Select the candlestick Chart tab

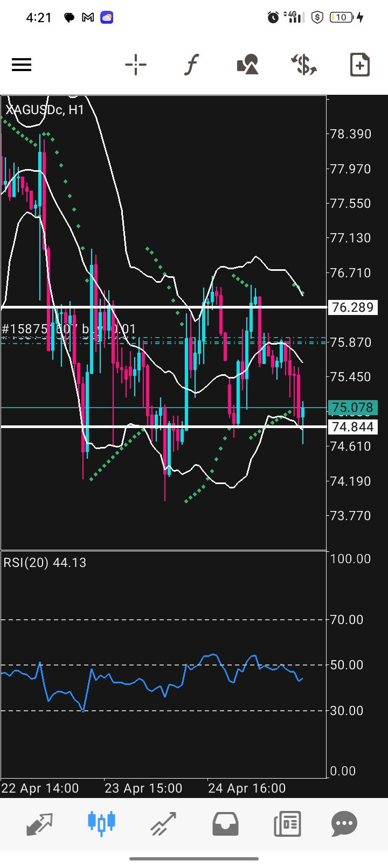(x=101, y=823)
